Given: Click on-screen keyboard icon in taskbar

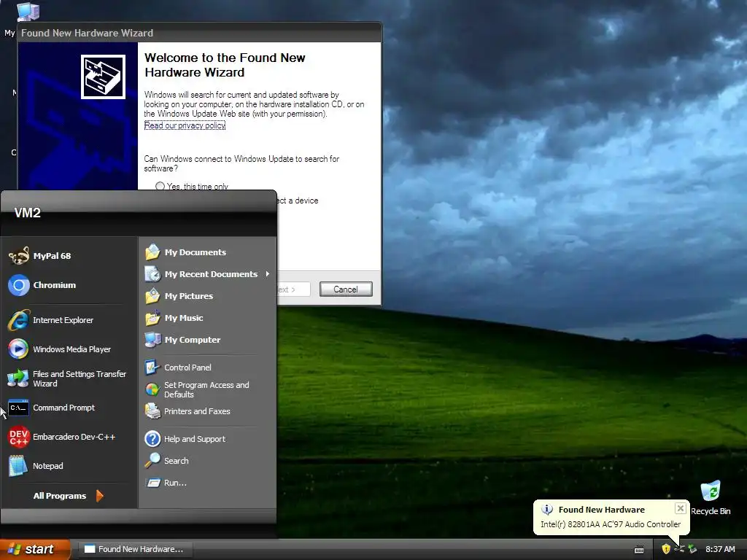Looking at the screenshot, I should 639,550.
